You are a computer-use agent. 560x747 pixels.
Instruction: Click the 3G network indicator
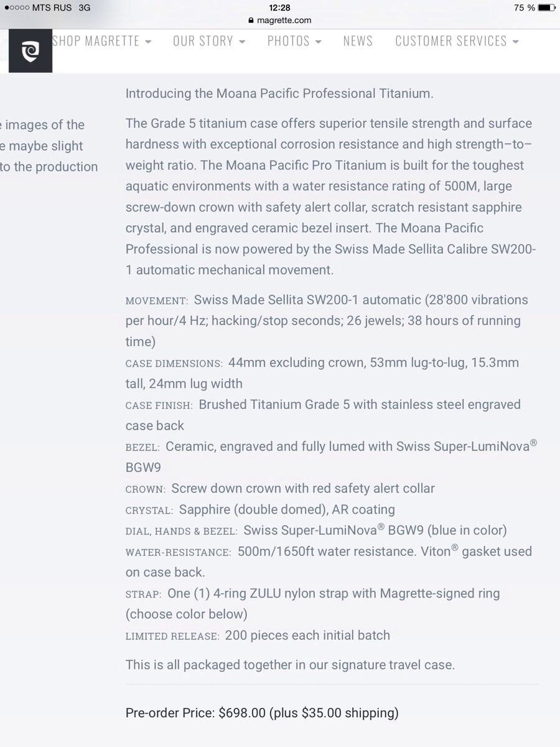coord(84,7)
